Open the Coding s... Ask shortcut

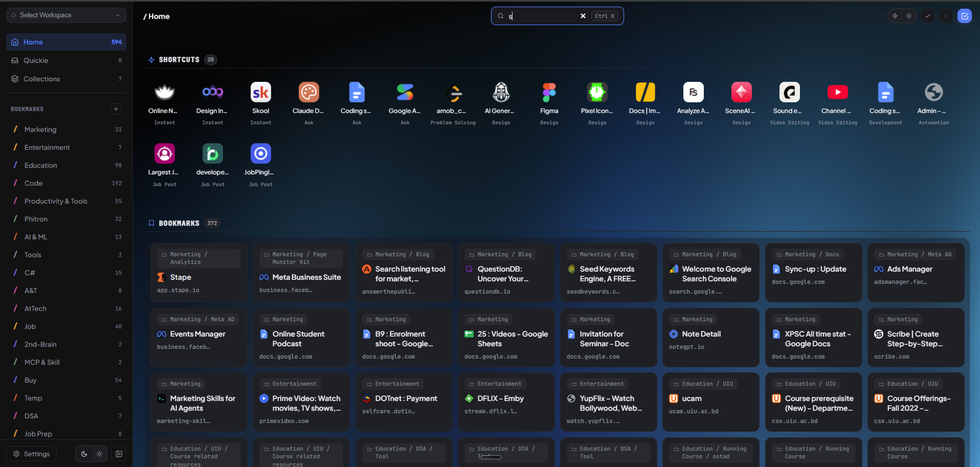357,93
